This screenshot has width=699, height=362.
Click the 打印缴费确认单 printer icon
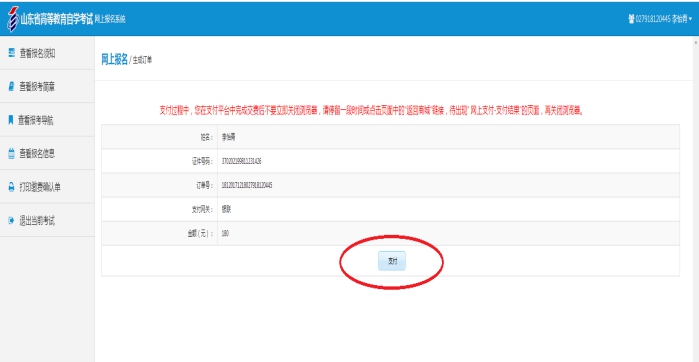(x=12, y=187)
